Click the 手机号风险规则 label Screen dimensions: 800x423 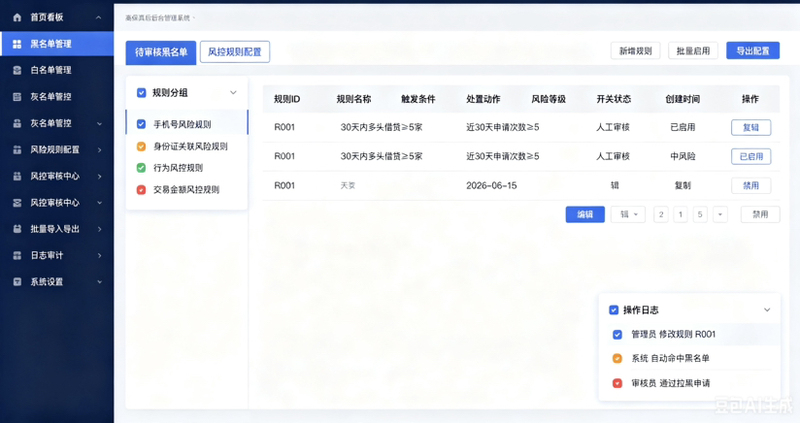click(x=182, y=124)
